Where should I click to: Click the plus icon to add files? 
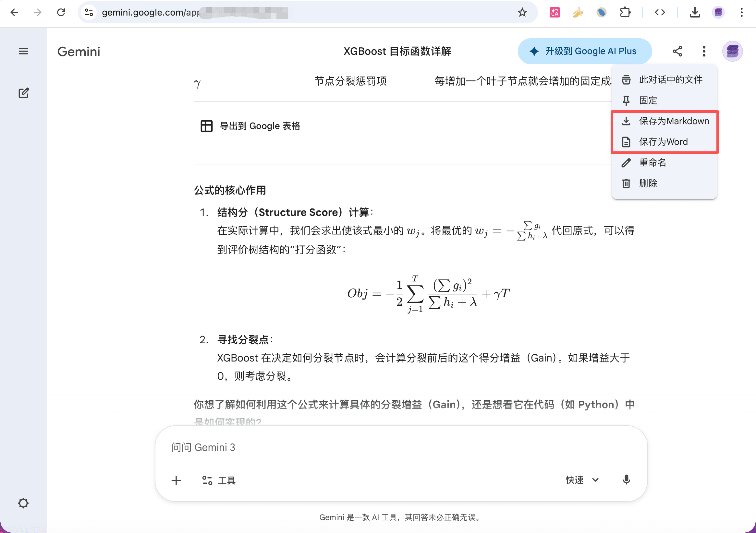[x=176, y=480]
